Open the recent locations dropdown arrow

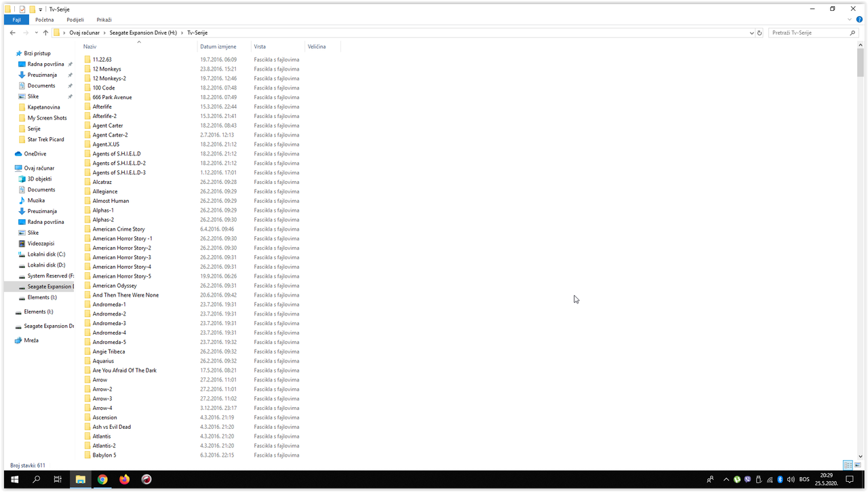pyautogui.click(x=35, y=33)
